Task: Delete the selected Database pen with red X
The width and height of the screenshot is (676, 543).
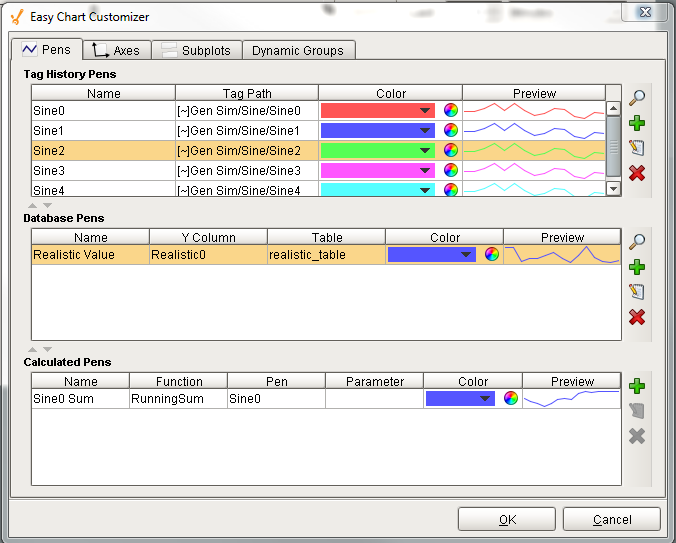Action: point(637,317)
